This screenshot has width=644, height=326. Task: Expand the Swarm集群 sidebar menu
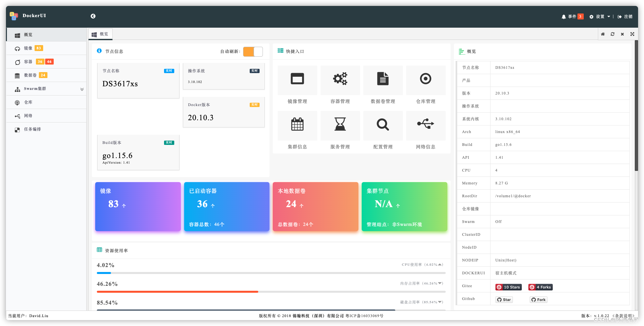46,89
